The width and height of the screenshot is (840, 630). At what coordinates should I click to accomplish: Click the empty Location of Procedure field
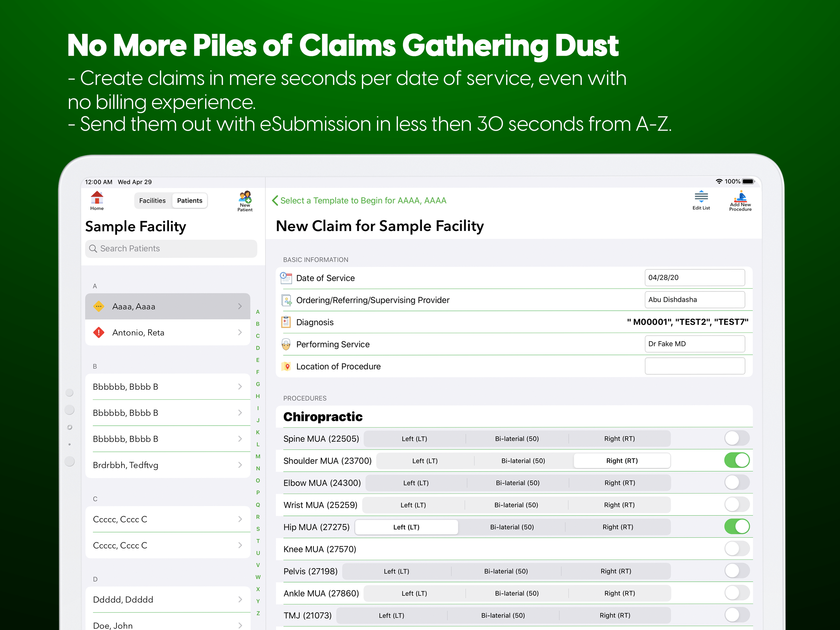695,366
